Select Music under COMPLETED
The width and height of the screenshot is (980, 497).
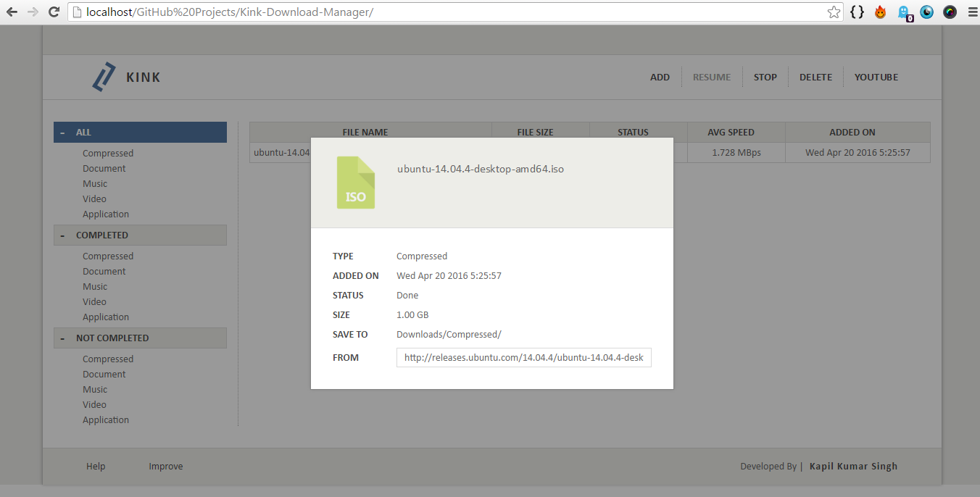[95, 286]
